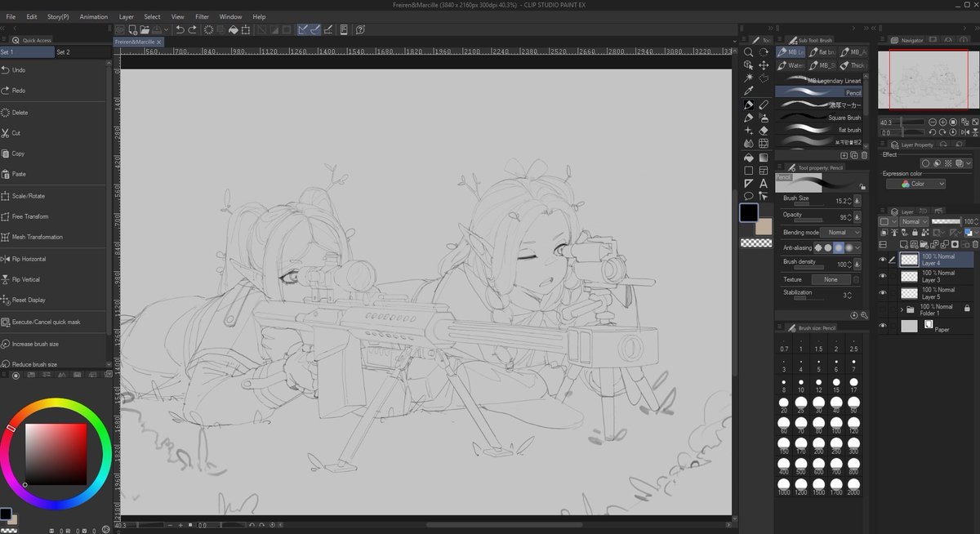Toggle Lock layer icon in Layer panel

(x=915, y=233)
